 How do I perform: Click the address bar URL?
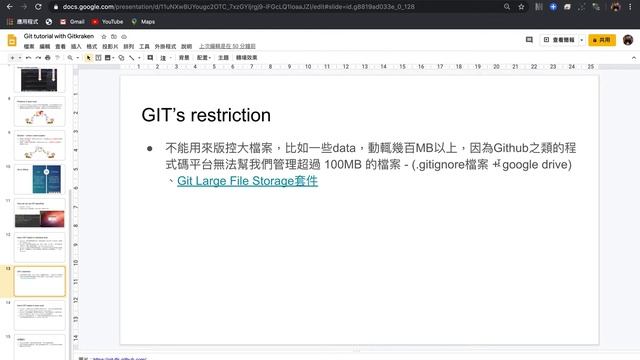[238, 7]
